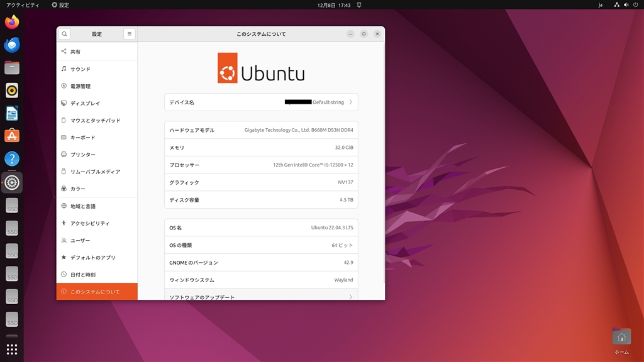Open キーボード keyboard settings
The height and width of the screenshot is (362, 644).
(x=97, y=138)
